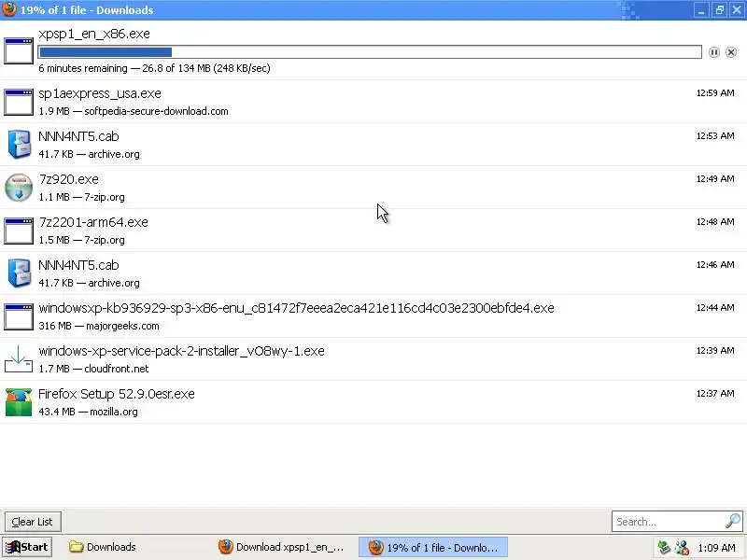Click the 6 minutes remaining status text
747x560 pixels.
154,68
